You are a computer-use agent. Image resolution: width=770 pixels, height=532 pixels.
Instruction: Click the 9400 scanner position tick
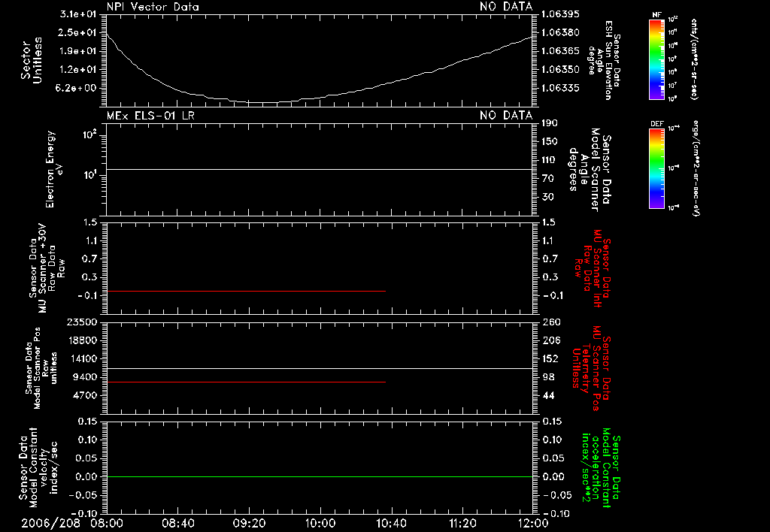point(84,377)
